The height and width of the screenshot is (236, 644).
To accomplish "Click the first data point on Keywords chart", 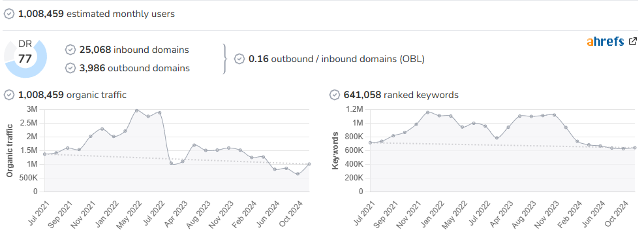I will (370, 143).
